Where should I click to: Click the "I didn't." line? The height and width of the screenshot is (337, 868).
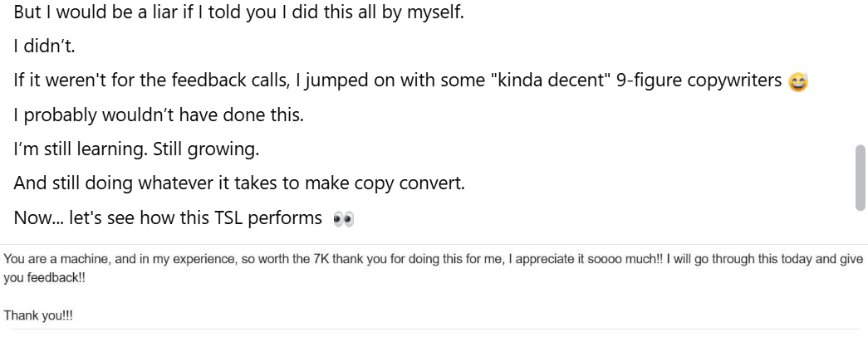click(x=45, y=46)
